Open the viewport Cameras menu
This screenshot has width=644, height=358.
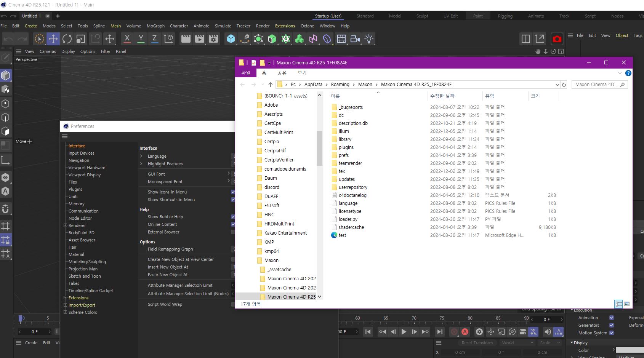click(48, 51)
